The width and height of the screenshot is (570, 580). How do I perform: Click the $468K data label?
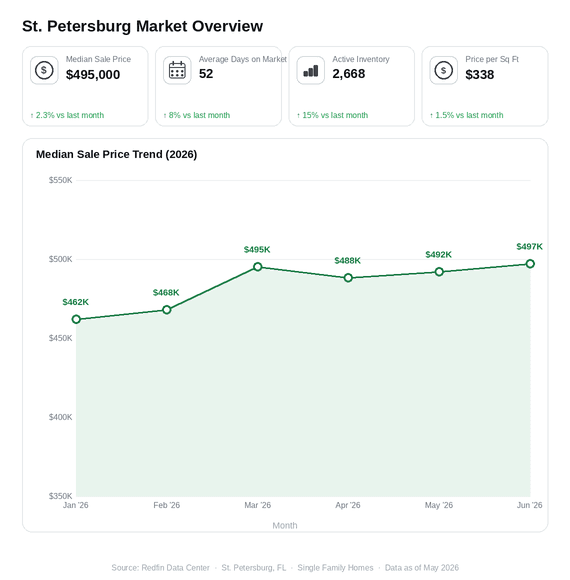tap(166, 293)
